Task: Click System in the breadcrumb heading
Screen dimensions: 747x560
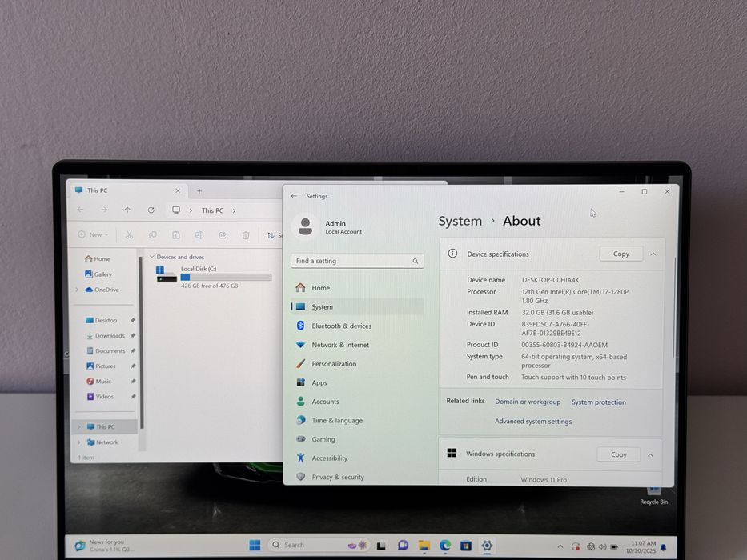Action: (460, 221)
